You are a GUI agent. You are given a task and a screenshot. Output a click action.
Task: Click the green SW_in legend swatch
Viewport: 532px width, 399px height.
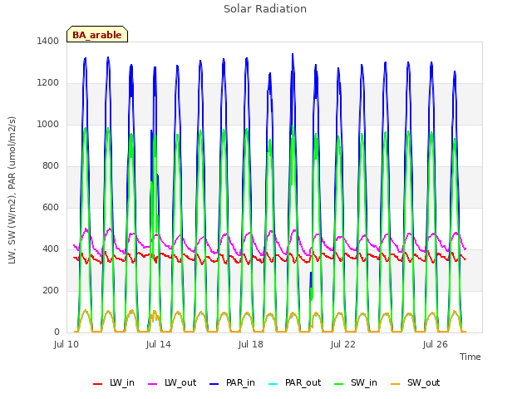click(x=339, y=384)
